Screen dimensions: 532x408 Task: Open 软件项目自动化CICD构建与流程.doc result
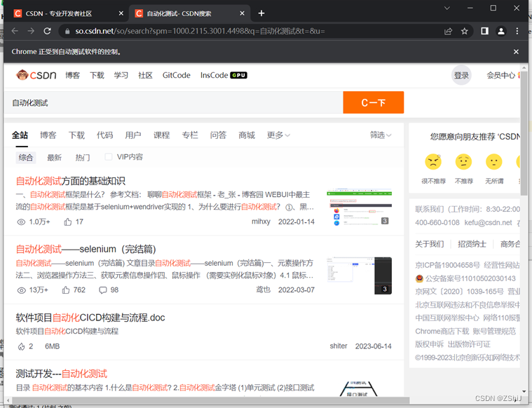coord(90,318)
